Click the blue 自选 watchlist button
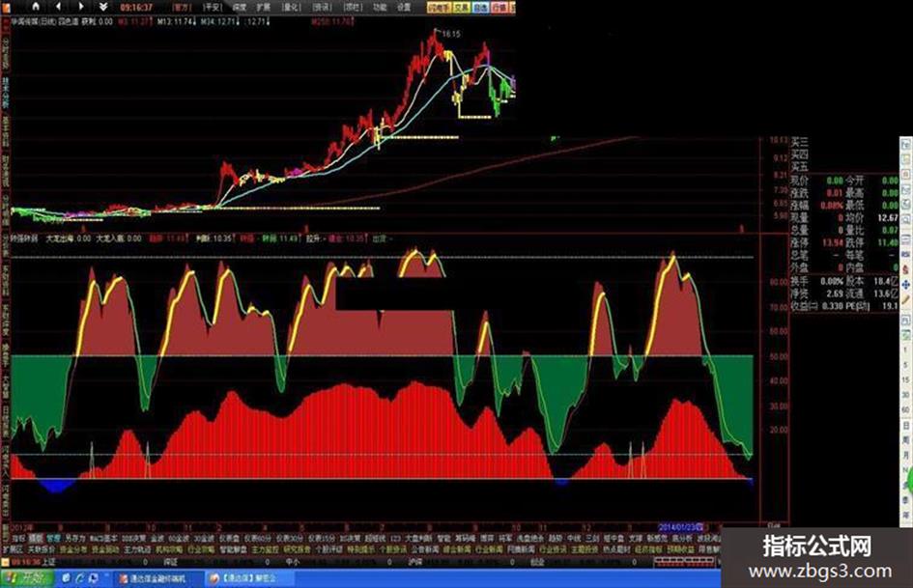Image resolution: width=913 pixels, height=588 pixels. 480,8
